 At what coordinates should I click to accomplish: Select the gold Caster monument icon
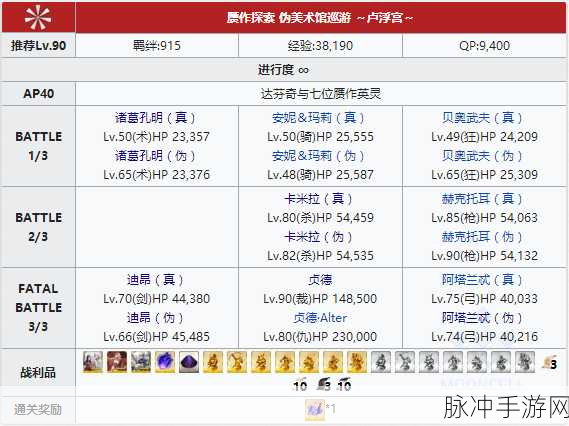[x=309, y=362]
